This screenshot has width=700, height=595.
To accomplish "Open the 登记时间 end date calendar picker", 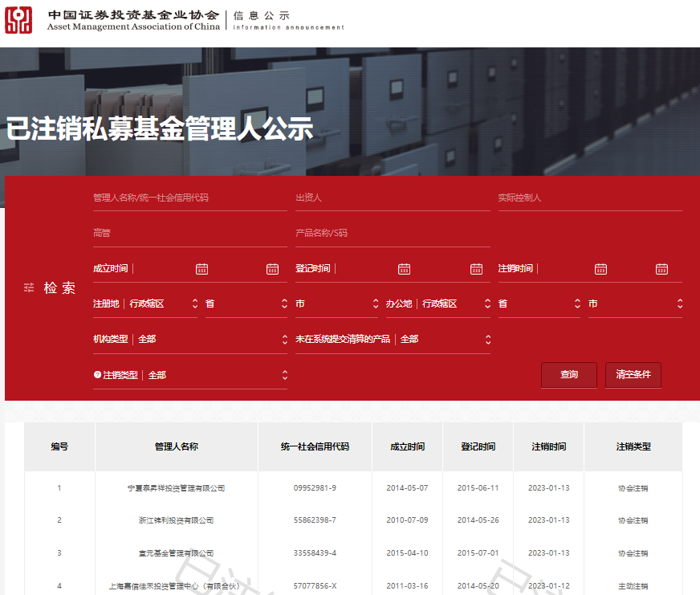I will pos(476,268).
